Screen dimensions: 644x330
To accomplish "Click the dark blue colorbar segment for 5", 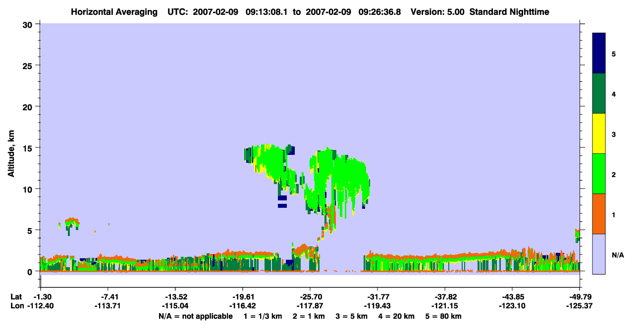I will 599,53.
